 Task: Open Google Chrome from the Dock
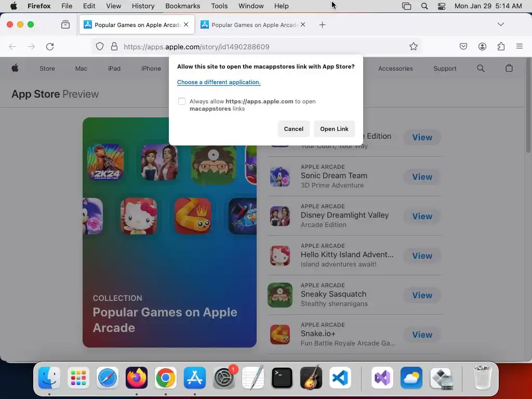166,378
